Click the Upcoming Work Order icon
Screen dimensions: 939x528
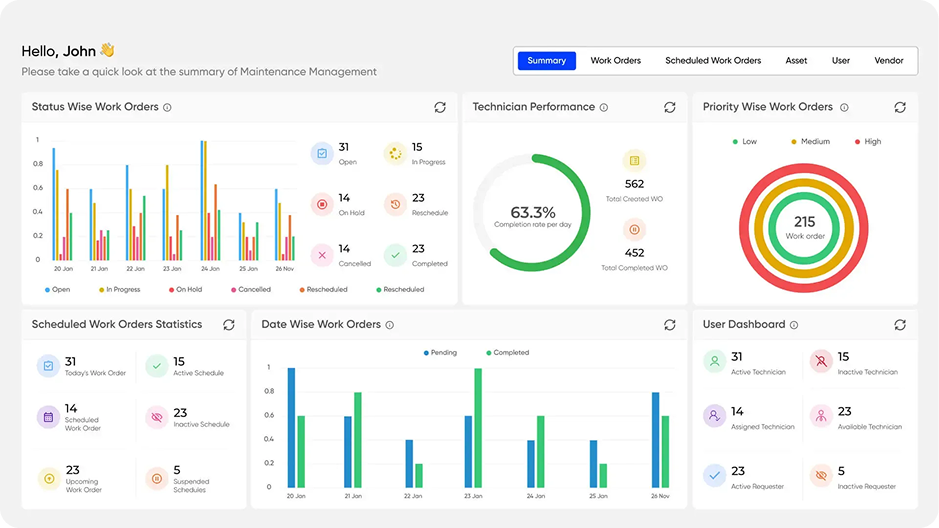[x=49, y=479]
